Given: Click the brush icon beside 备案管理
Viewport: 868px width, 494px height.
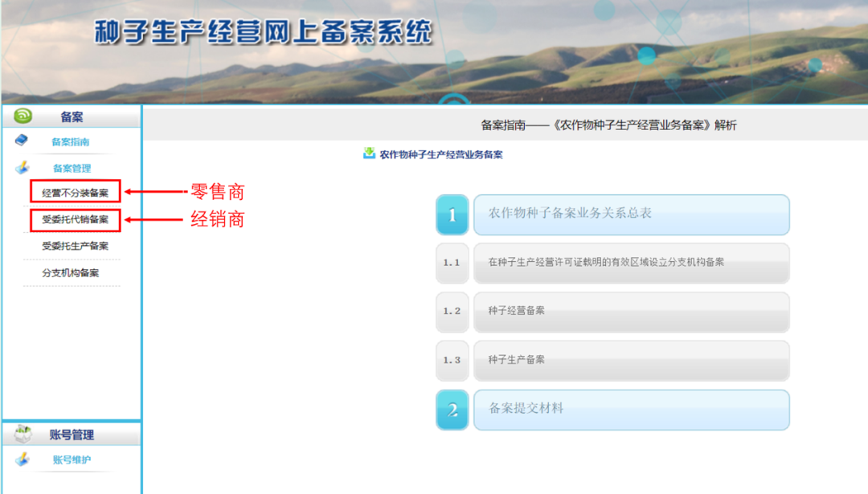Looking at the screenshot, I should (x=22, y=168).
